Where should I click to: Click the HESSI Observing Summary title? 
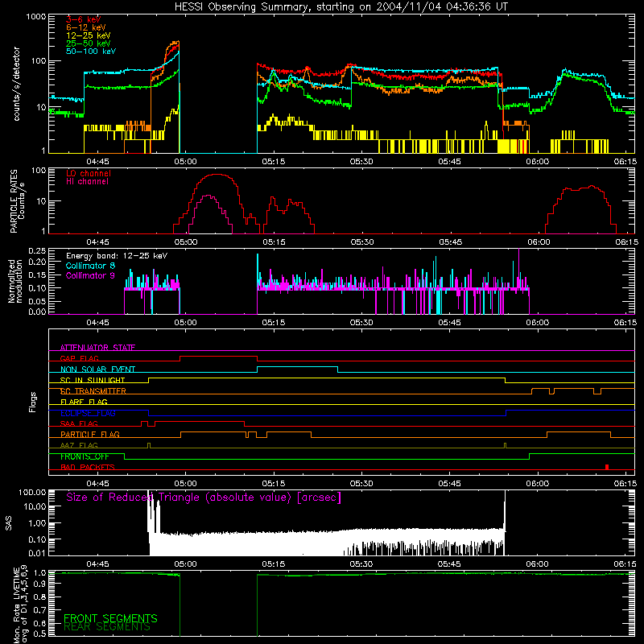click(x=341, y=7)
